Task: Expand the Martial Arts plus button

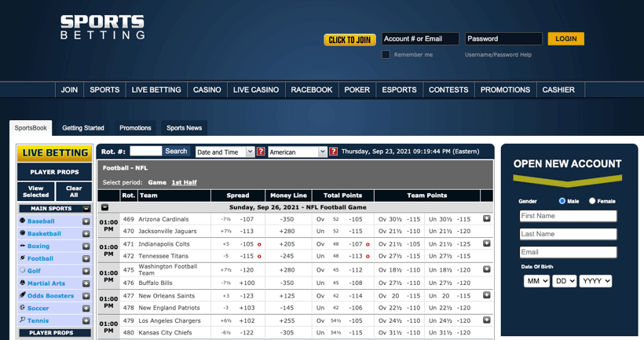Action: [x=86, y=283]
